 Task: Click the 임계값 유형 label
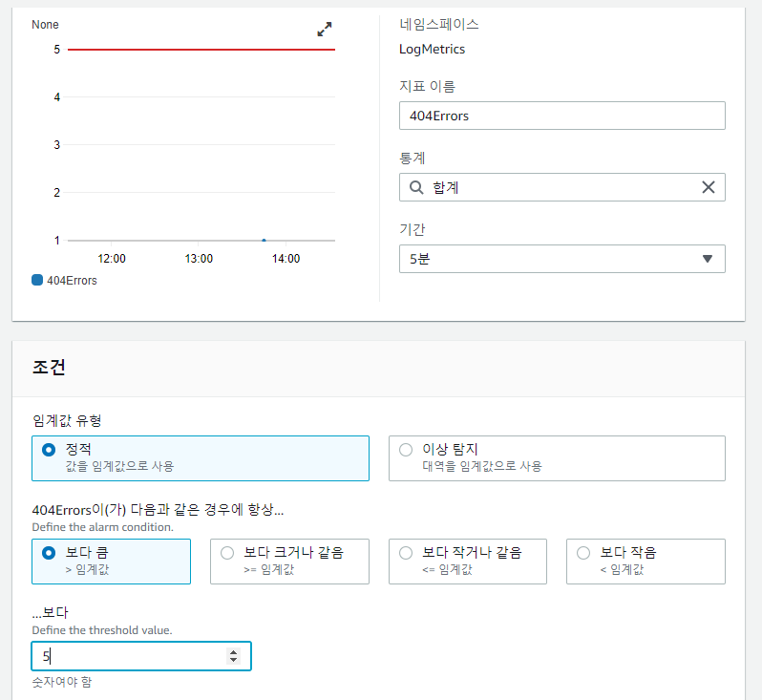(67, 420)
